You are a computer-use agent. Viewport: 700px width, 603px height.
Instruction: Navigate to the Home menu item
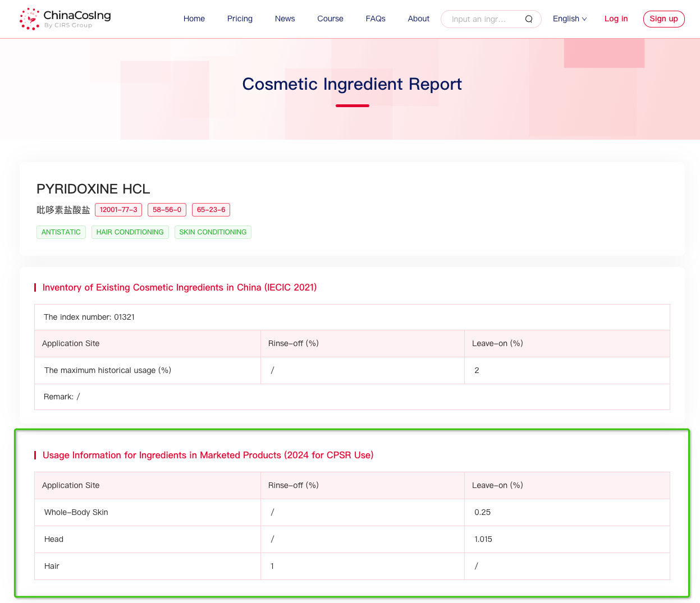[x=194, y=19]
